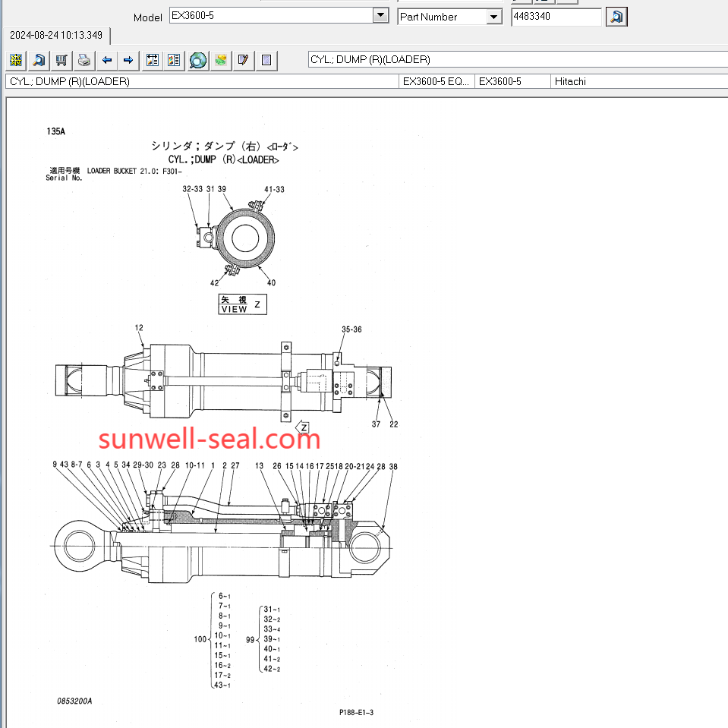
Task: Click the search button next to 4483340
Action: coord(616,17)
